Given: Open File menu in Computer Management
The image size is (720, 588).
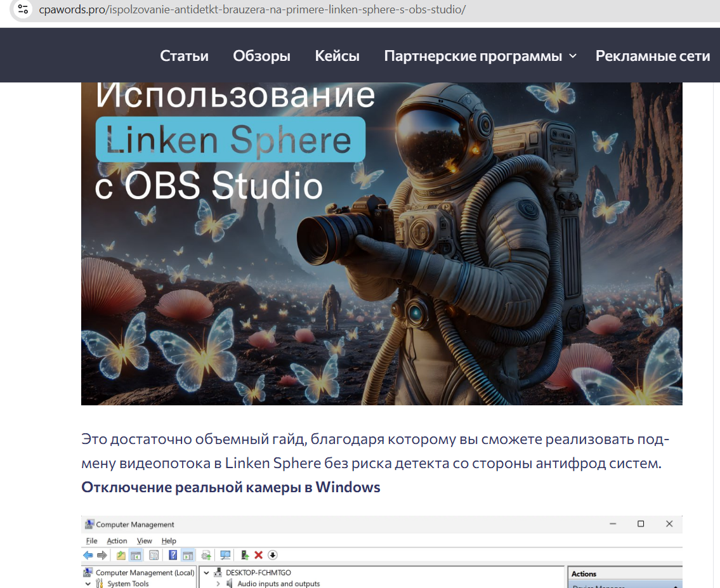Looking at the screenshot, I should (91, 540).
